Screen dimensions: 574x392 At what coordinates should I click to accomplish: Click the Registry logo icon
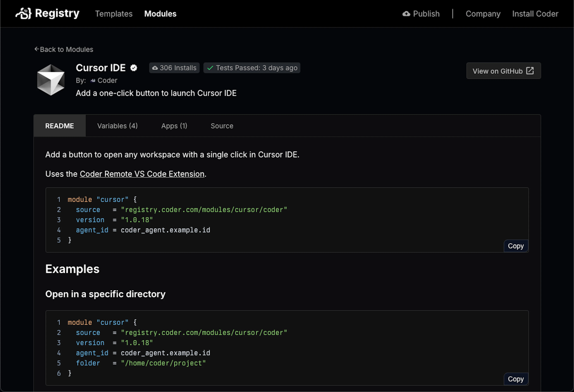(23, 13)
